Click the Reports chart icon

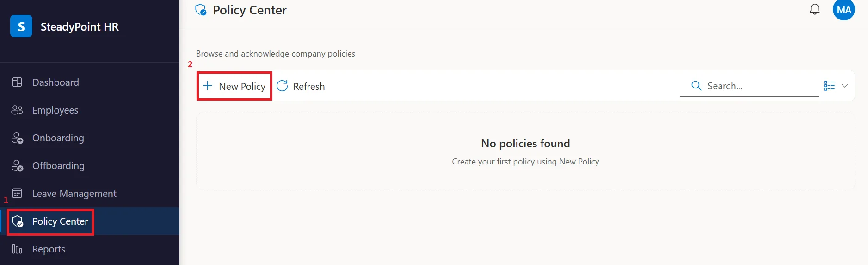17,249
